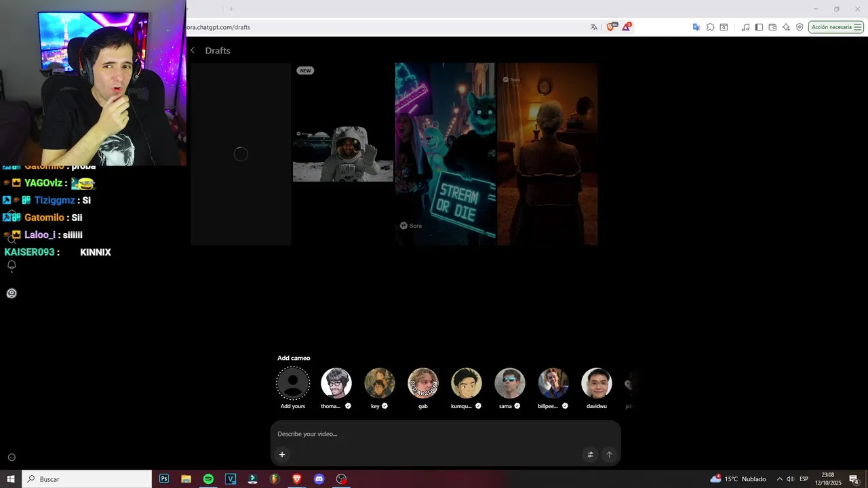Add the billpee... cameo avatar

click(553, 383)
